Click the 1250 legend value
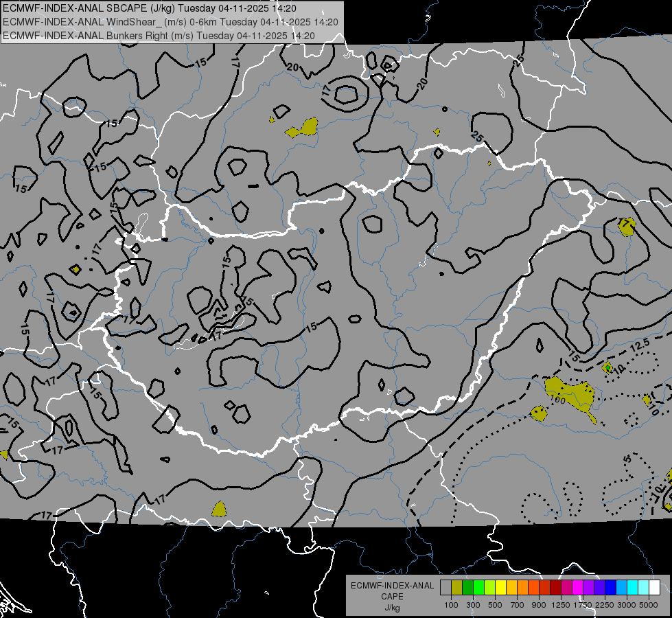The height and width of the screenshot is (618, 672). (x=561, y=605)
